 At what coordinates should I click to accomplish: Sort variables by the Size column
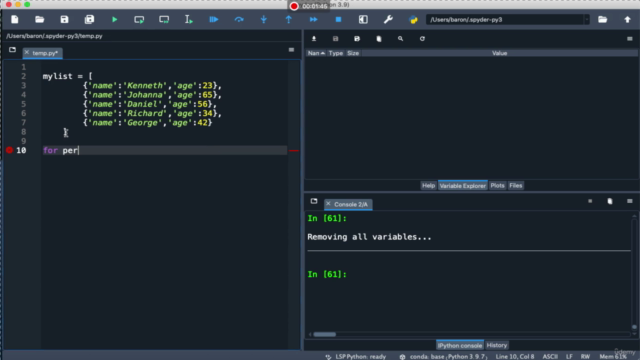coord(353,53)
